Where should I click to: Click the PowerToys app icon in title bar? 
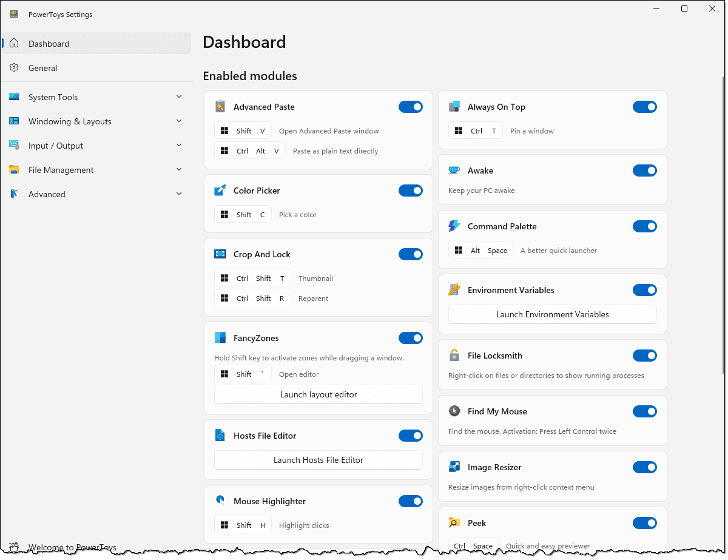14,15
